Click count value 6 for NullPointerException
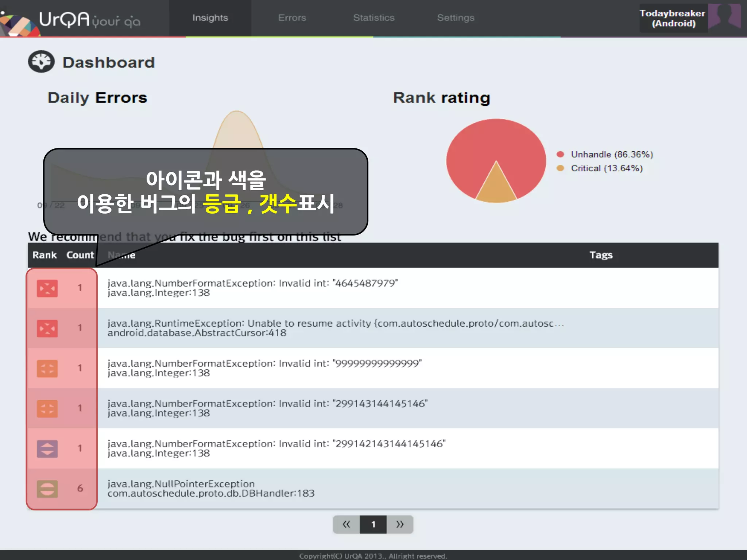Screen dimensions: 747x560 click(x=80, y=488)
